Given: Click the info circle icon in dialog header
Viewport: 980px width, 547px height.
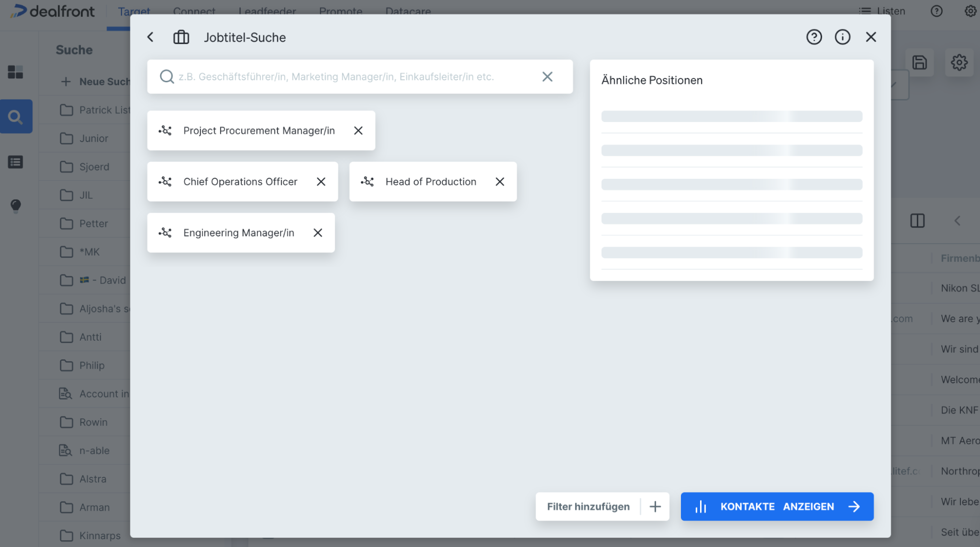Looking at the screenshot, I should [x=842, y=37].
